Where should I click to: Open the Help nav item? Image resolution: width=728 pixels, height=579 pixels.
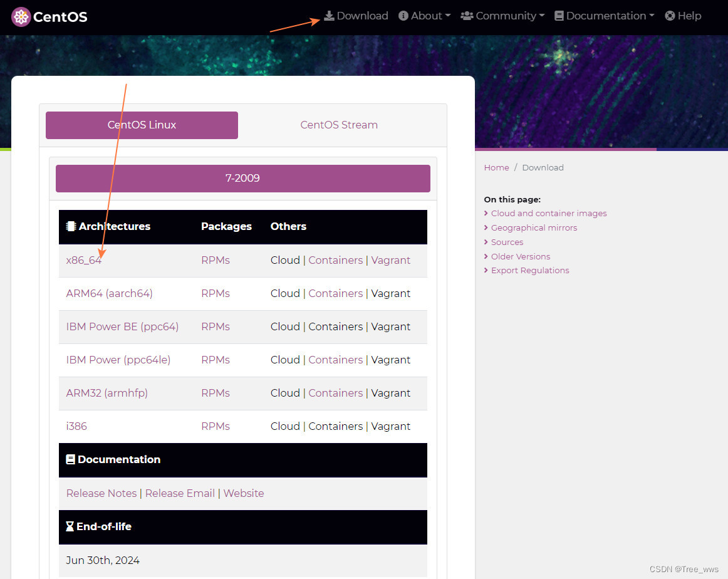[683, 16]
